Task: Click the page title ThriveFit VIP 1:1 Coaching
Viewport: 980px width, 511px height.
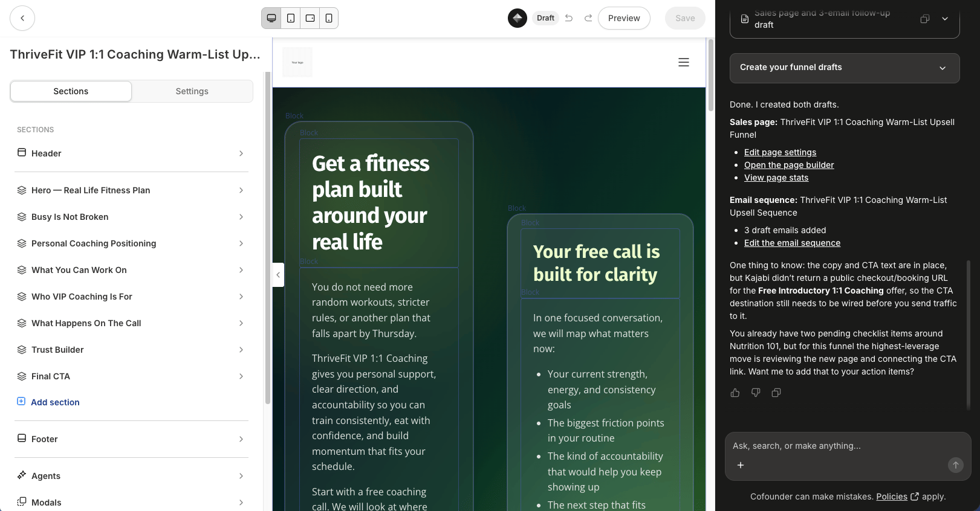Action: (x=135, y=54)
